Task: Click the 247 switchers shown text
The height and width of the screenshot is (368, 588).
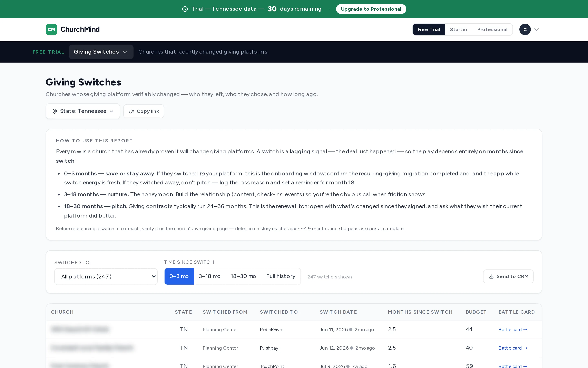Action: point(330,277)
